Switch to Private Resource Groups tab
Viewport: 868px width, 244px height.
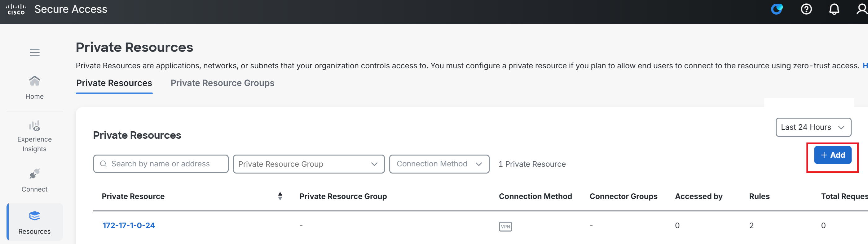point(223,83)
